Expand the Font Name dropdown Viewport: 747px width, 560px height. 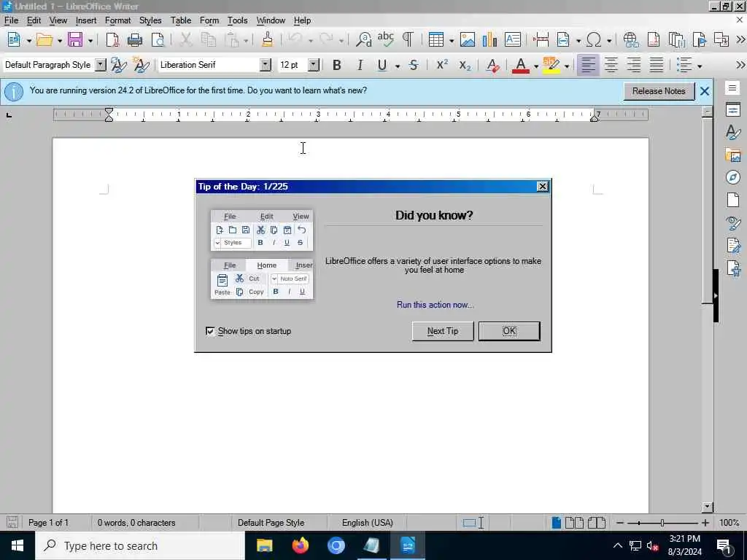pos(266,65)
